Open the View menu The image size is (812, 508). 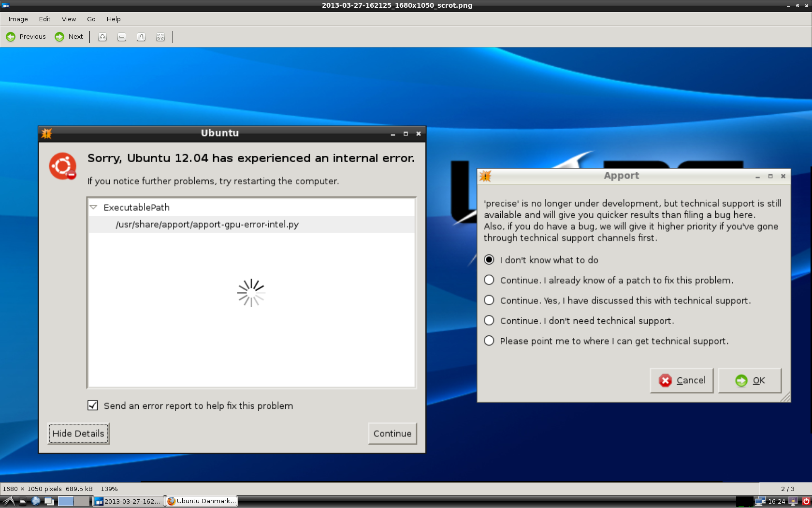[x=69, y=19]
